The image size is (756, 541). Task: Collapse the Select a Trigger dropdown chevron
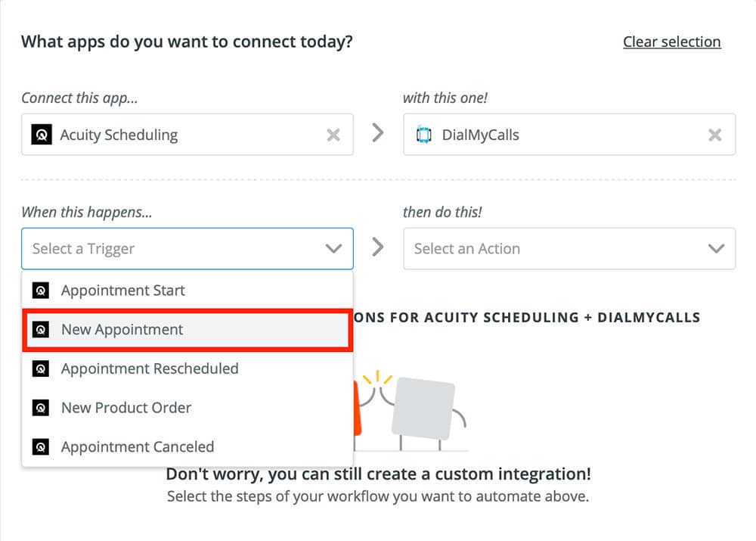[333, 249]
